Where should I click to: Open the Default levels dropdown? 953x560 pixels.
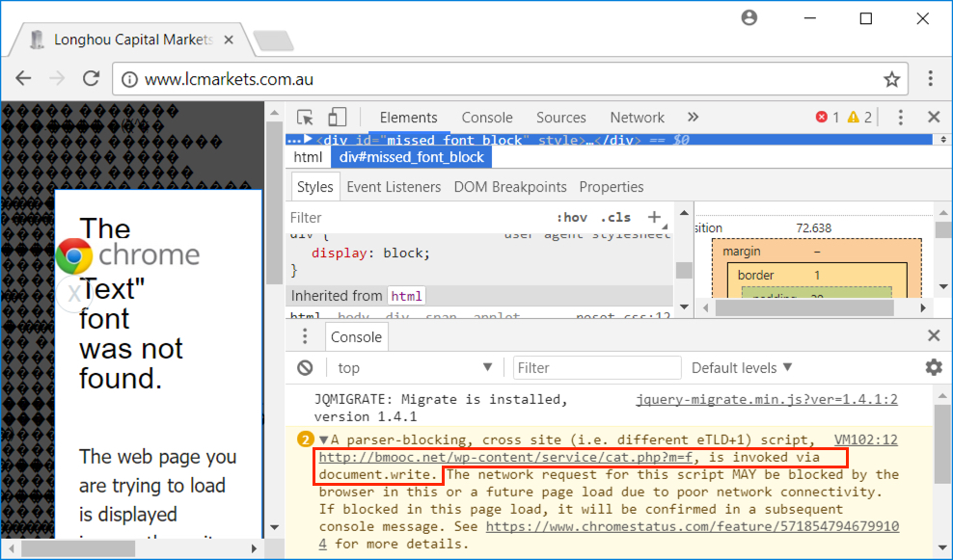tap(742, 367)
